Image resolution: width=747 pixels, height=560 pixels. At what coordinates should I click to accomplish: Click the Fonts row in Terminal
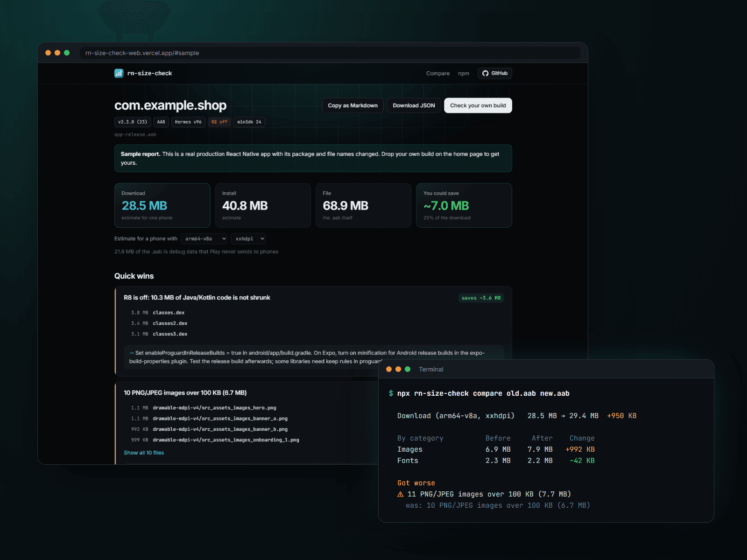click(496, 461)
